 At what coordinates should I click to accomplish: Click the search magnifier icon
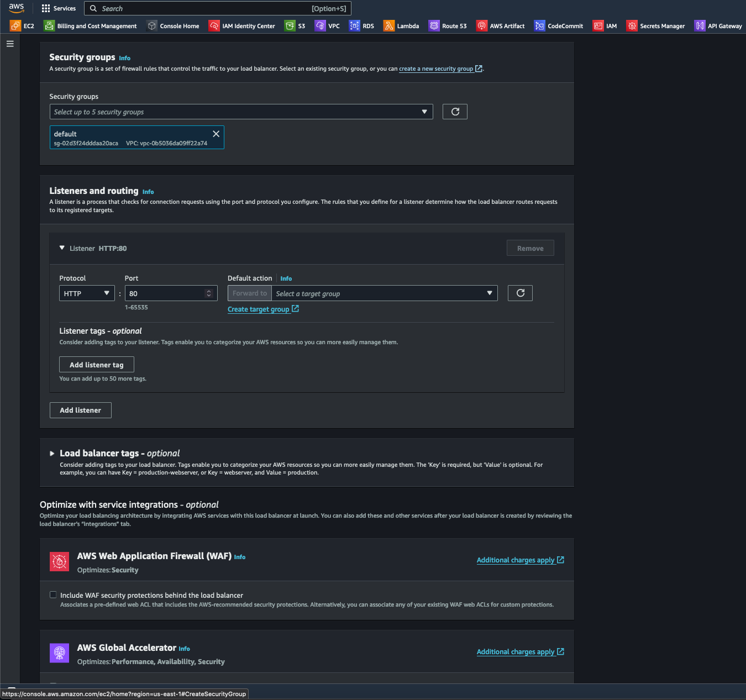pos(93,8)
